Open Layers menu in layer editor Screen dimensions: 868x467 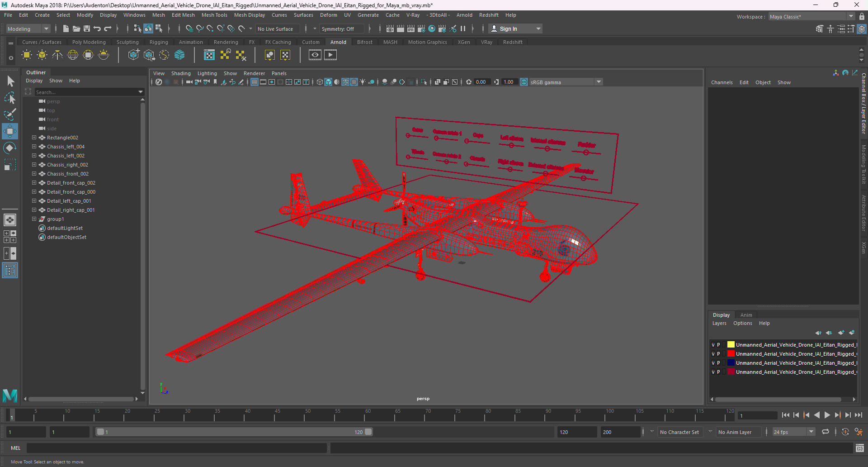[719, 323]
